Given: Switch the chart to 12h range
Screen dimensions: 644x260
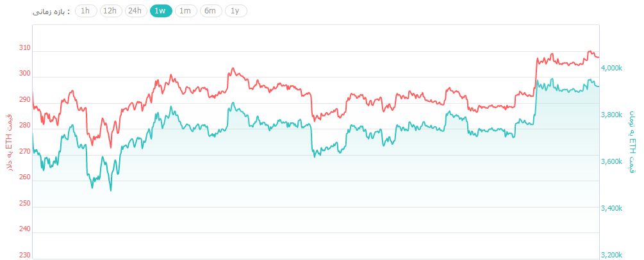Looking at the screenshot, I should (110, 11).
